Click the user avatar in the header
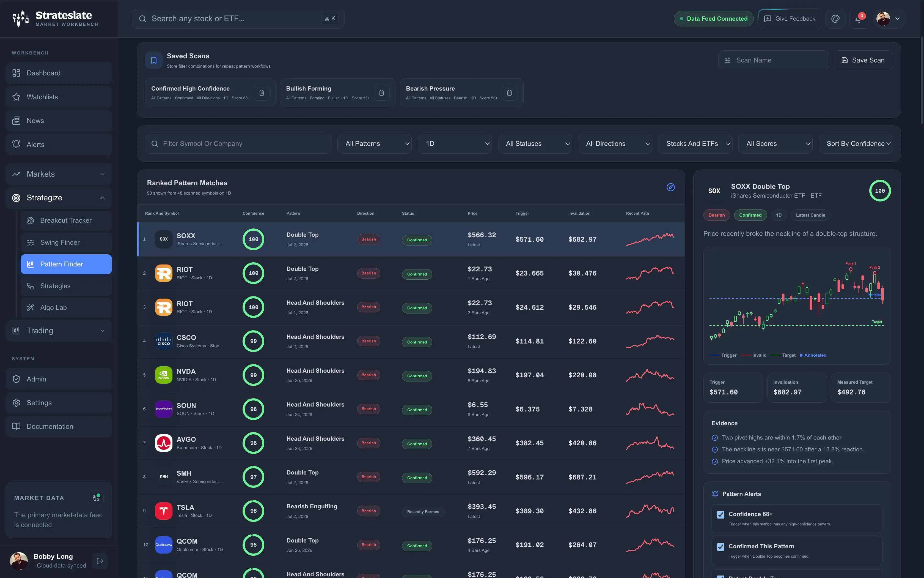 pos(883,19)
